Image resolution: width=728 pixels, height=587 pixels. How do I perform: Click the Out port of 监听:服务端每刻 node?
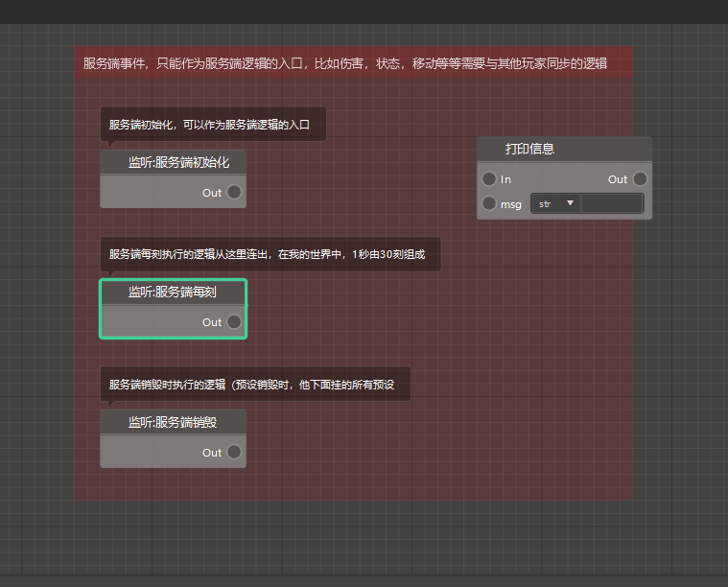(x=233, y=322)
